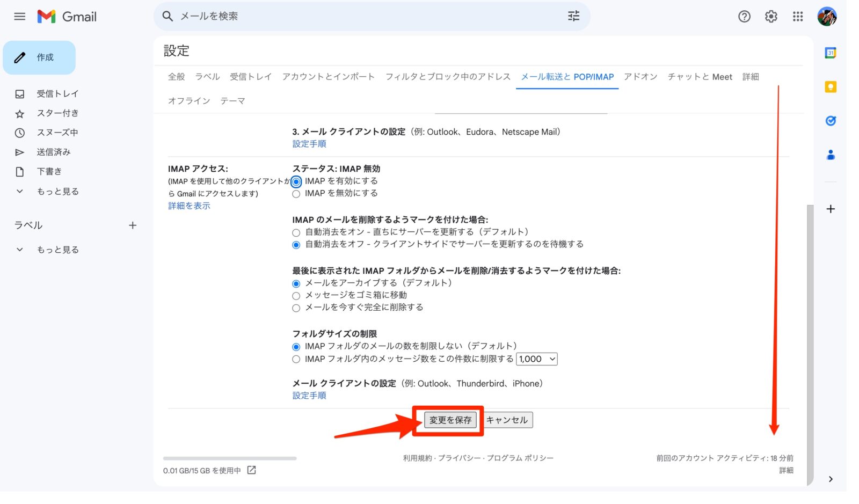Open search filter options icon
The image size is (859, 504).
point(573,16)
